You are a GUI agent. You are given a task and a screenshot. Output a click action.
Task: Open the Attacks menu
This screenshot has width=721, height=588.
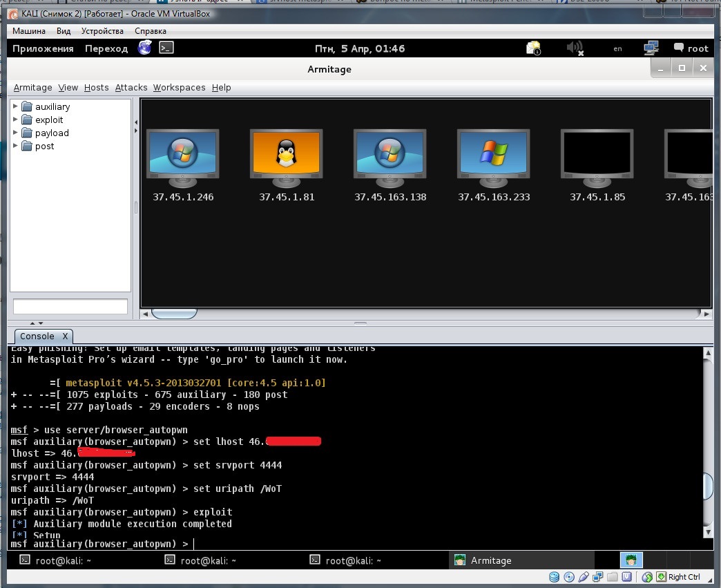[131, 88]
